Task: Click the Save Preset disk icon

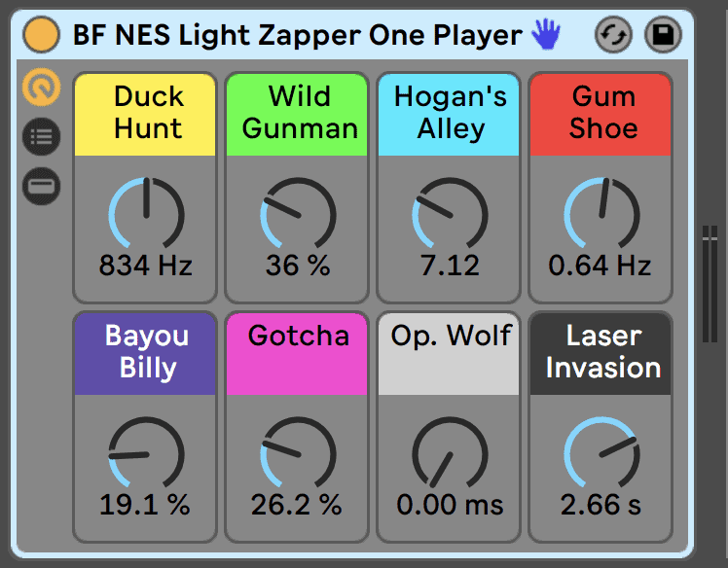Action: 663,35
